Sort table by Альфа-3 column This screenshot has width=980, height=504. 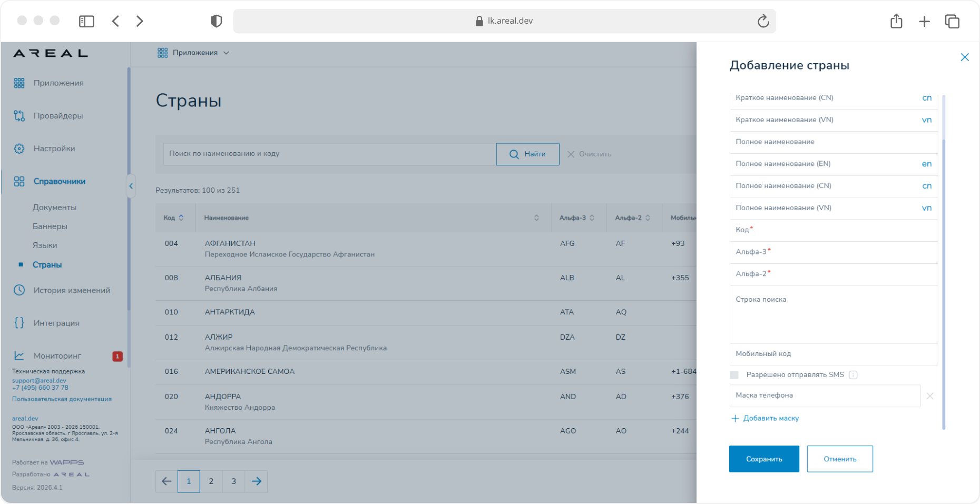click(592, 218)
